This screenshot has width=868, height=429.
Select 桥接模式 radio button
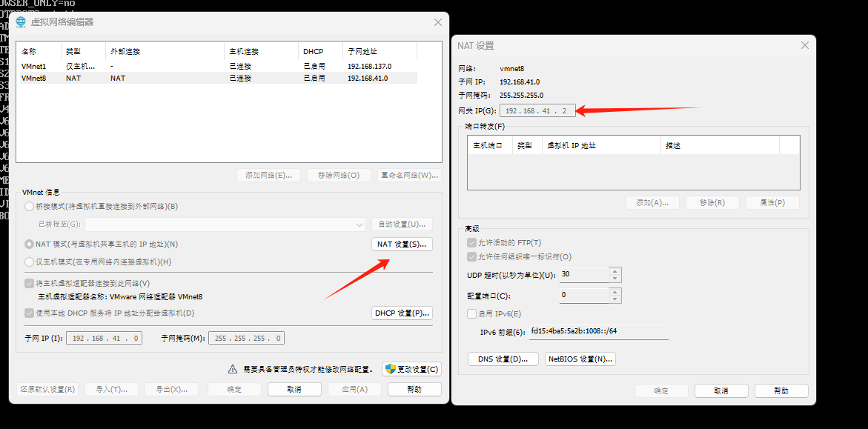pyautogui.click(x=29, y=207)
